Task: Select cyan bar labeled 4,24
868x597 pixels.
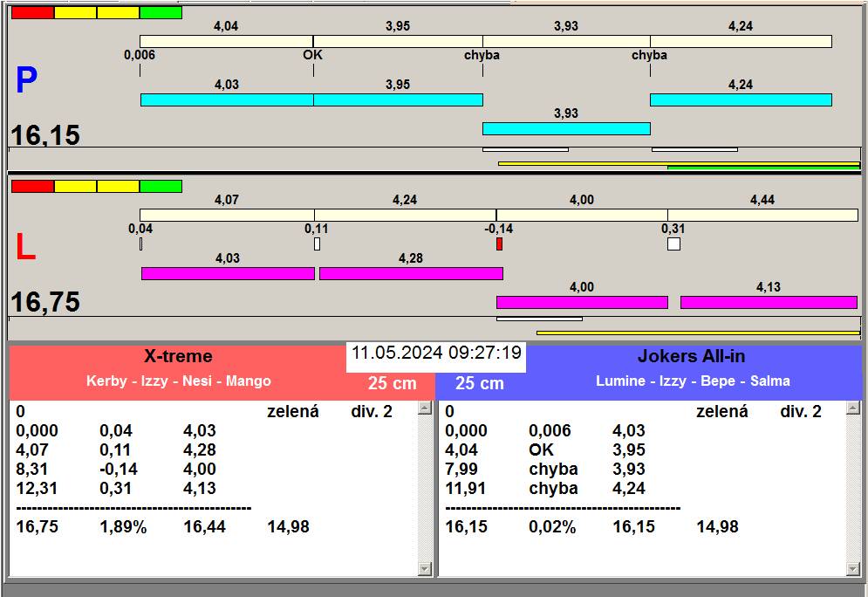Action: click(x=741, y=99)
